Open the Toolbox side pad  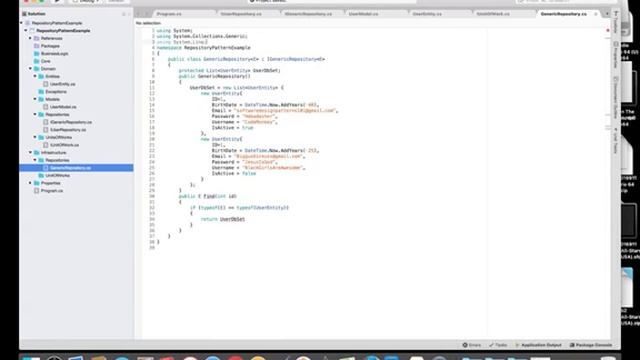point(616,22)
